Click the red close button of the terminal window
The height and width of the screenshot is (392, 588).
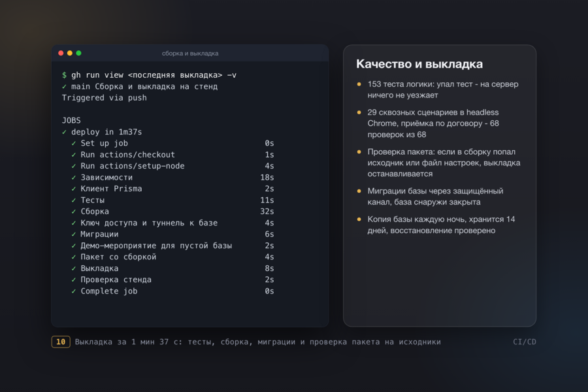[61, 53]
